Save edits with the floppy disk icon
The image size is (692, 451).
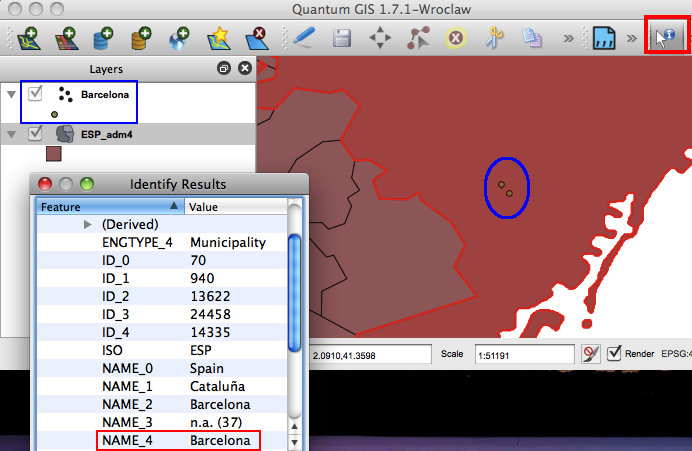pos(342,38)
